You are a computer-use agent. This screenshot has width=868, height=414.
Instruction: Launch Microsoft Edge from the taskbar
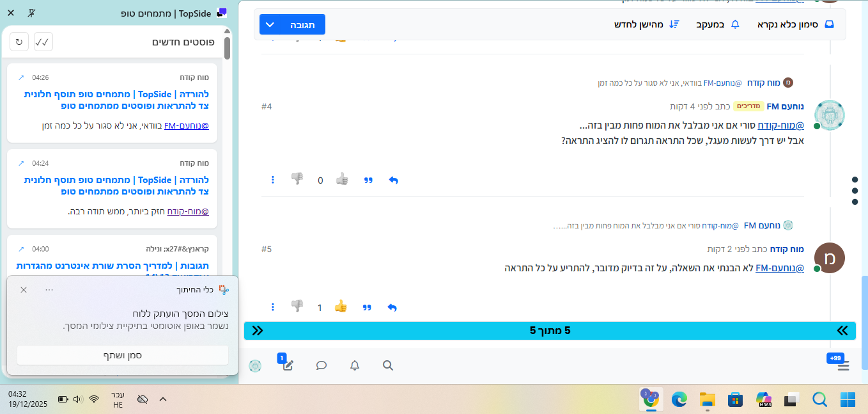678,398
